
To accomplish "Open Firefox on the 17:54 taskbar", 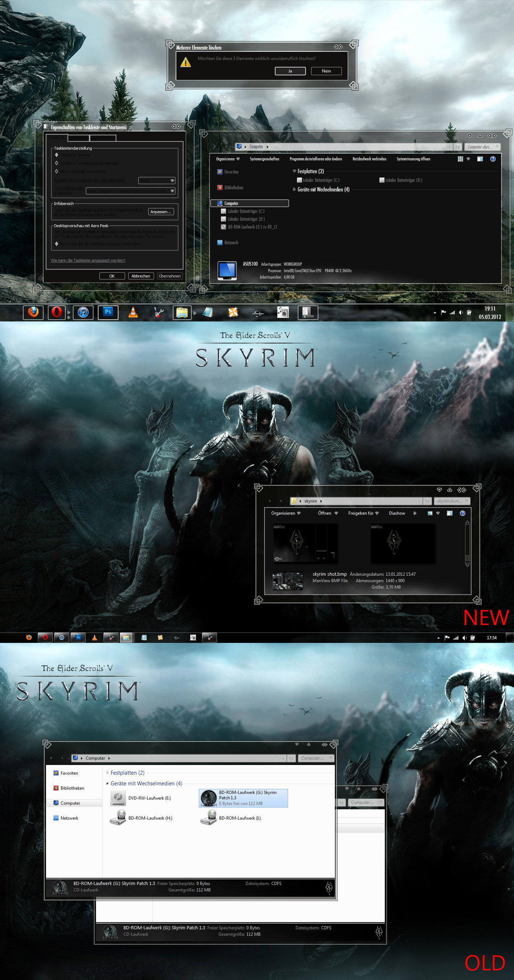I will (29, 637).
